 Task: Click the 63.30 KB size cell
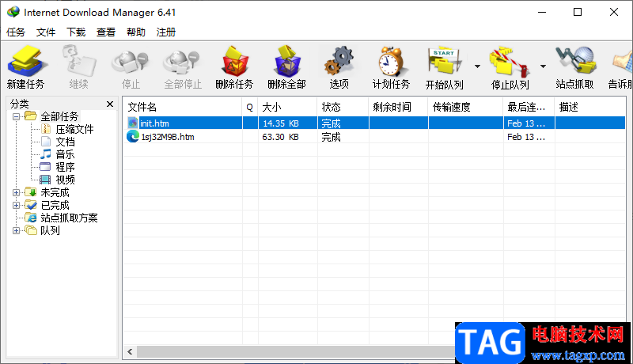coord(281,137)
